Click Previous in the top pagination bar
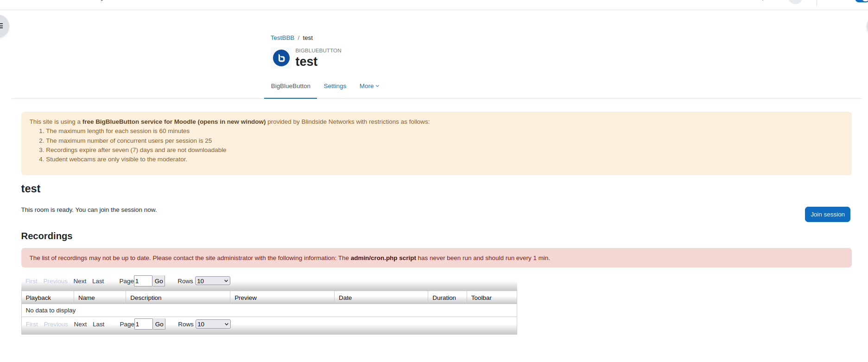This screenshot has width=868, height=362. pos(56,281)
